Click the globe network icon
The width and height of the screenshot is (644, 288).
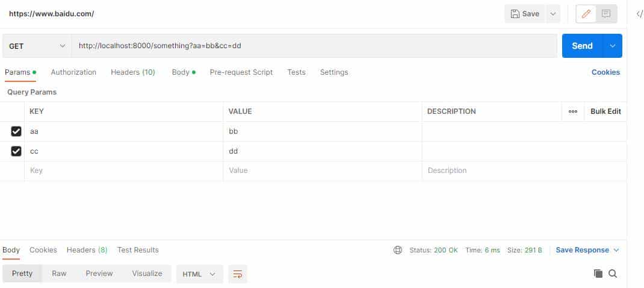(397, 250)
